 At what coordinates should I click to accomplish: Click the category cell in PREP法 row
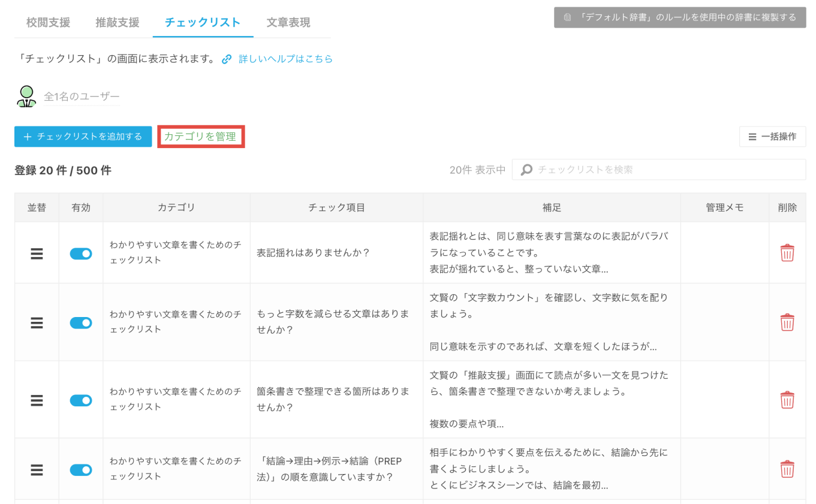click(176, 469)
